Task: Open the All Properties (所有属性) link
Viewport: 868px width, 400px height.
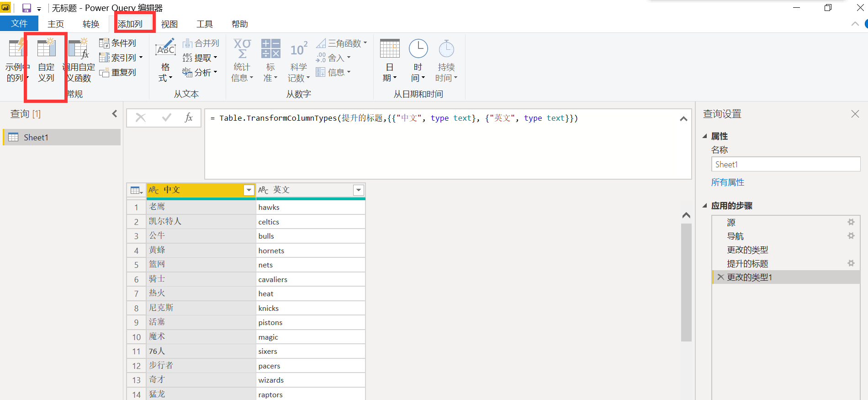Action: [x=728, y=182]
